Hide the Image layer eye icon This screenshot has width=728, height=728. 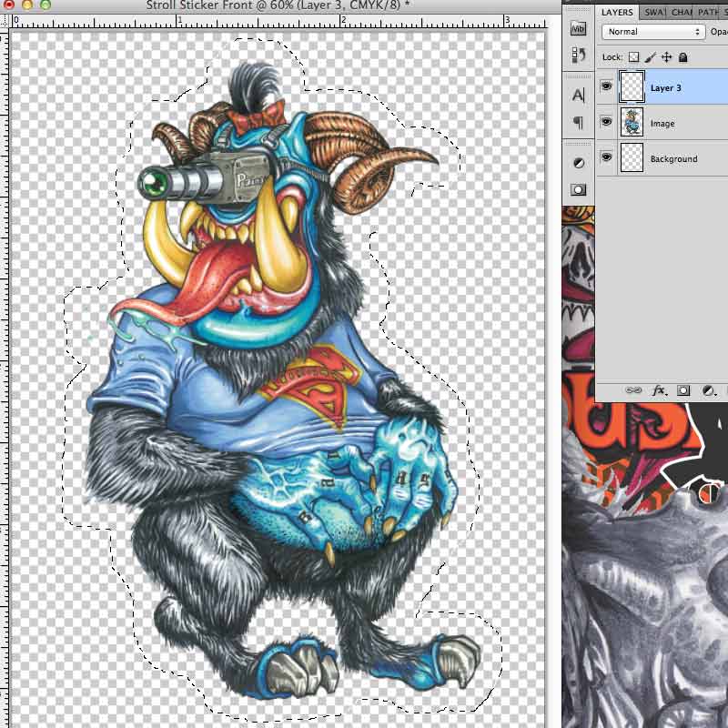point(606,122)
